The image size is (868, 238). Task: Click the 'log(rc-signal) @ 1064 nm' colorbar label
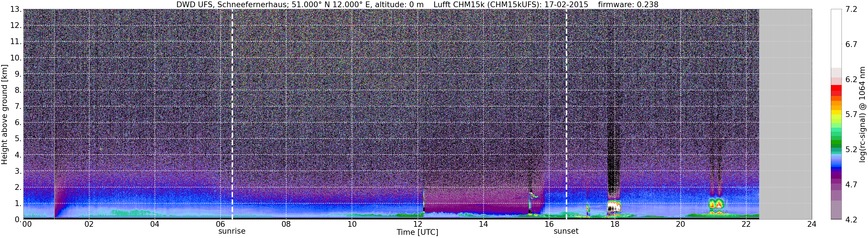[x=863, y=114]
